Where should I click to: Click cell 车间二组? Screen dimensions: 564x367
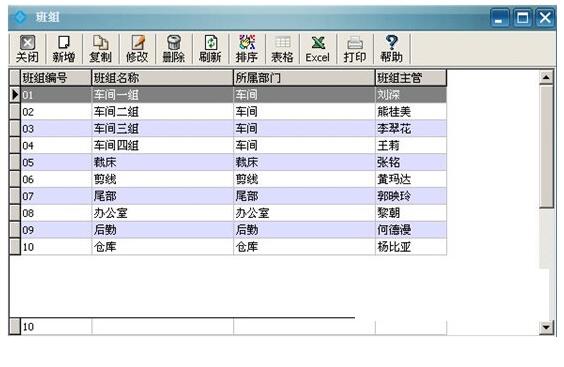pos(162,112)
